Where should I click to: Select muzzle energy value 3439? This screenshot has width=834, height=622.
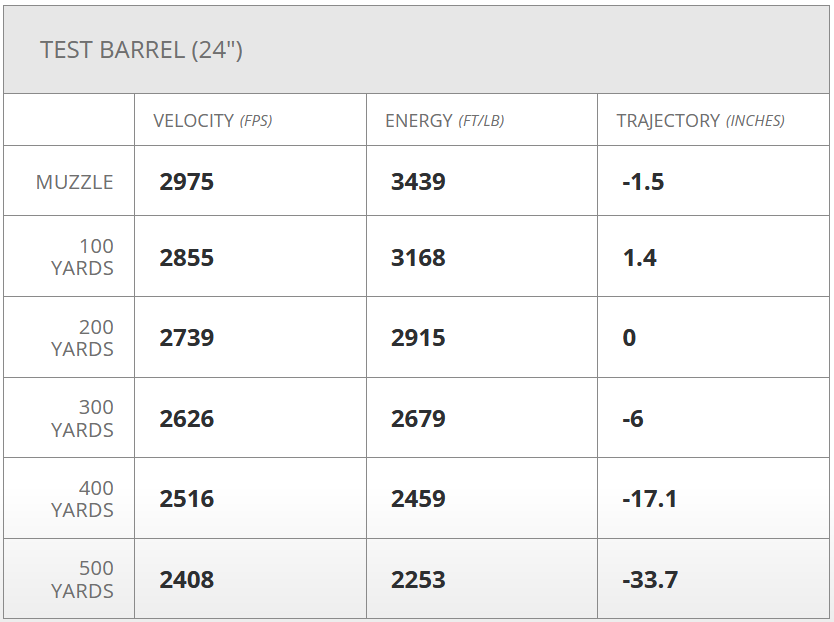click(x=418, y=182)
